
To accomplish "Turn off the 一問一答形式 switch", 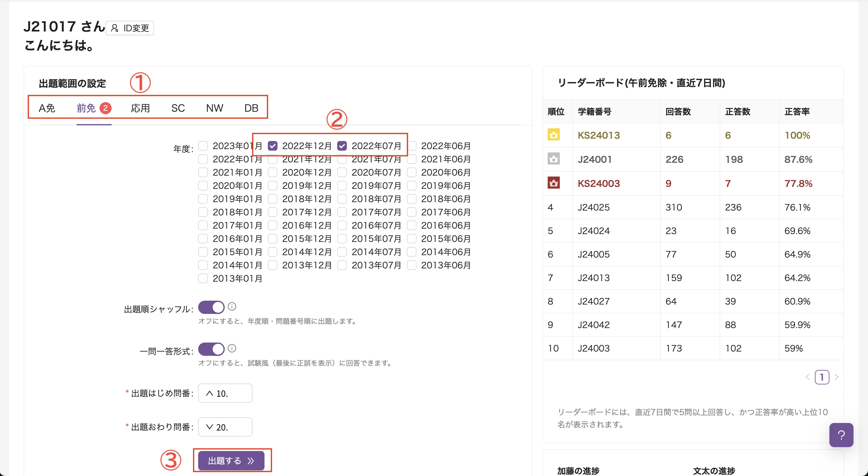I will point(211,349).
